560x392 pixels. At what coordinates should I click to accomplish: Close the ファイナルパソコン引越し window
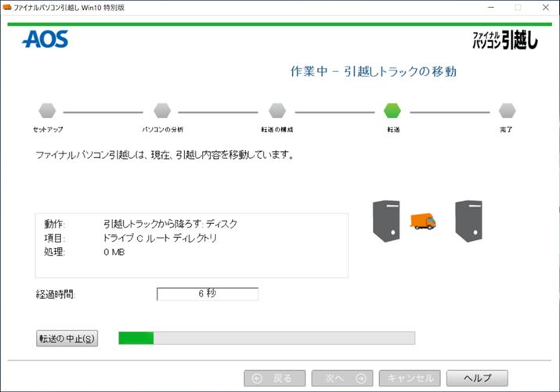pos(545,7)
